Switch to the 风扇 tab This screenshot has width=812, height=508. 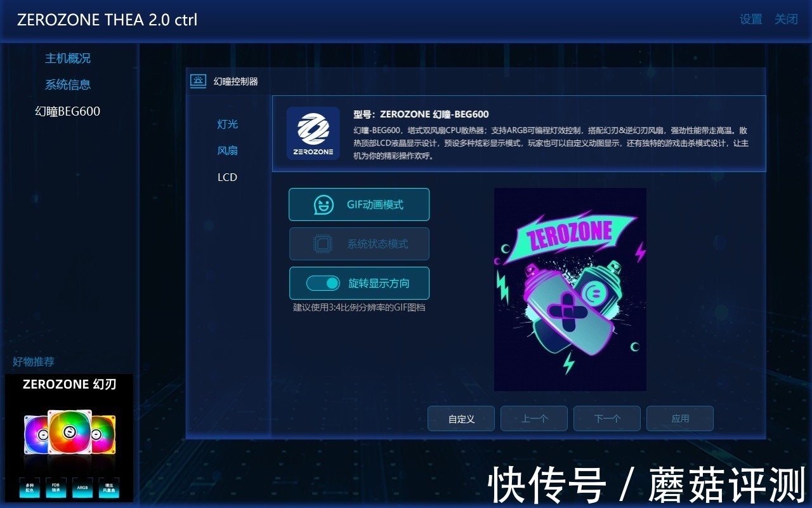pos(228,151)
